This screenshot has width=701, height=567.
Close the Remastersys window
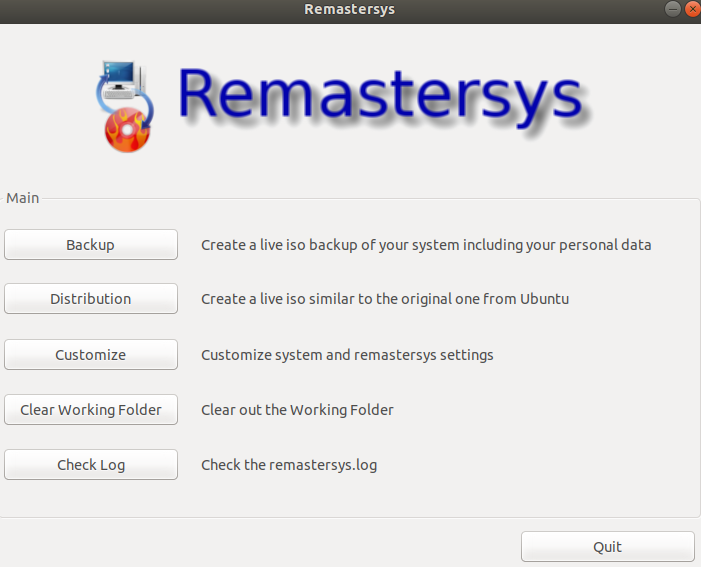click(x=693, y=9)
